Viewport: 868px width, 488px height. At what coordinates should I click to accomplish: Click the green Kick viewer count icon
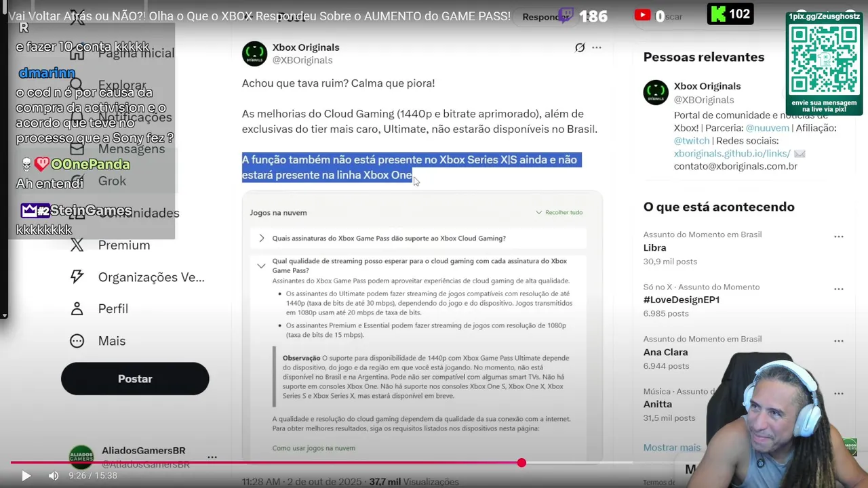click(x=717, y=14)
